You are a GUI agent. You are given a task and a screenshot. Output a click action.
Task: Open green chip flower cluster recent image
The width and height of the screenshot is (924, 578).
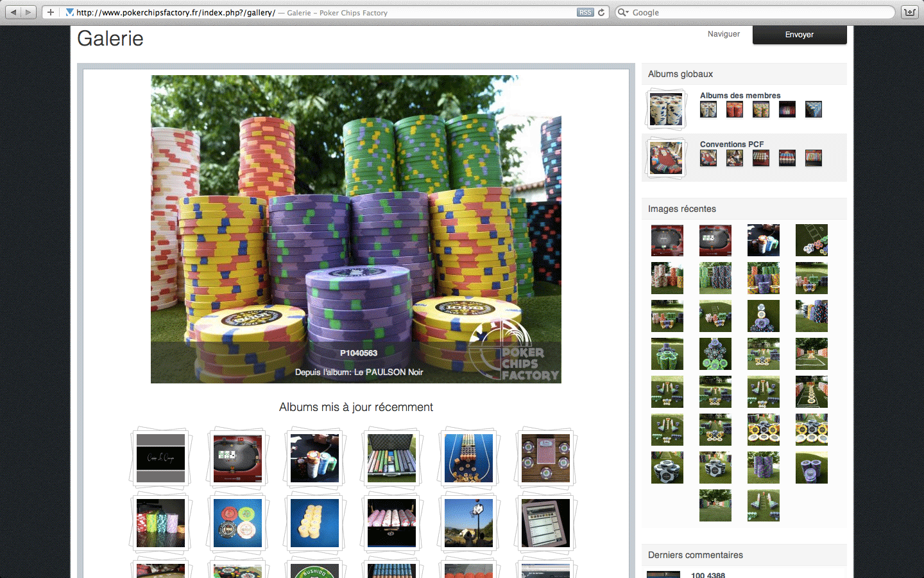click(x=667, y=354)
